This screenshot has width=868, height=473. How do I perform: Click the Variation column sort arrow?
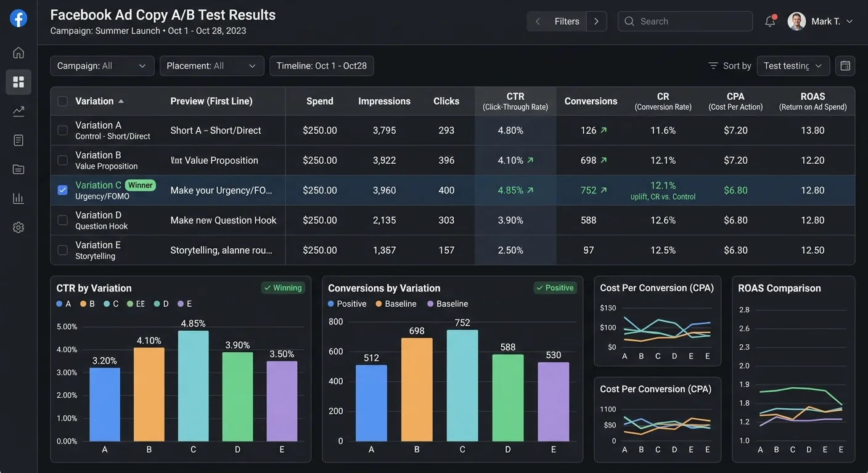[121, 101]
